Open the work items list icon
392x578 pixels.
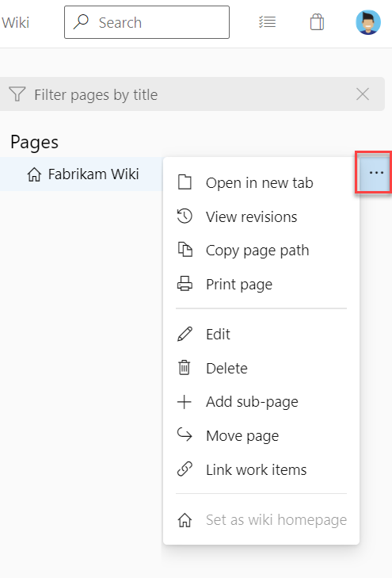[x=267, y=22]
